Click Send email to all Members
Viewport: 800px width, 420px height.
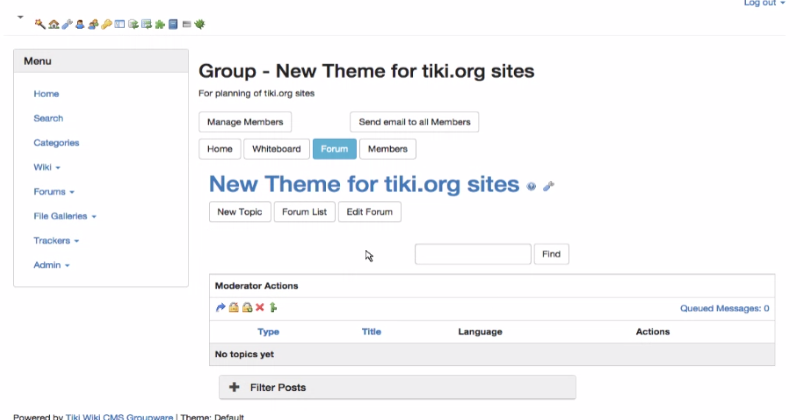coord(414,122)
